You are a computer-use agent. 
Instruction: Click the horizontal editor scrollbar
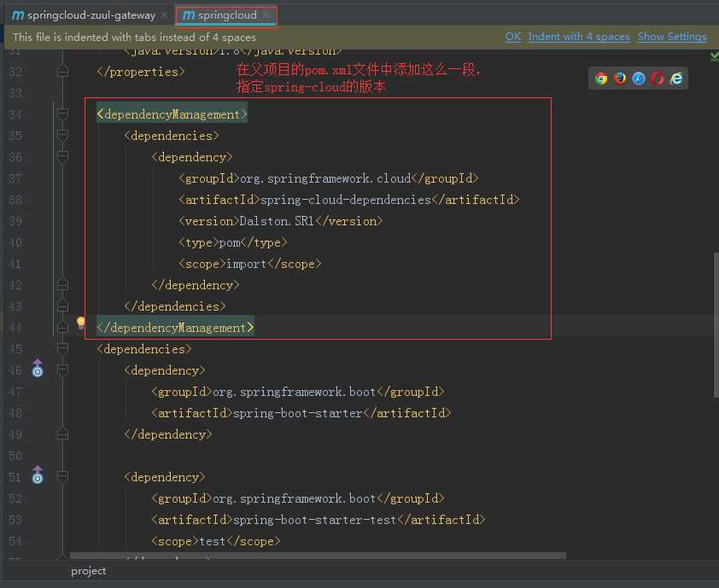(318, 556)
